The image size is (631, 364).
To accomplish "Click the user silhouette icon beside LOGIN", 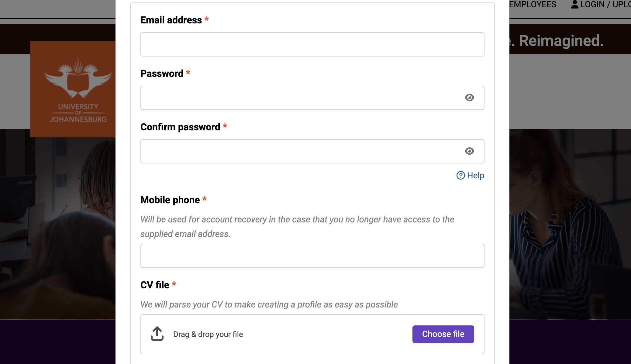I will click(x=574, y=4).
